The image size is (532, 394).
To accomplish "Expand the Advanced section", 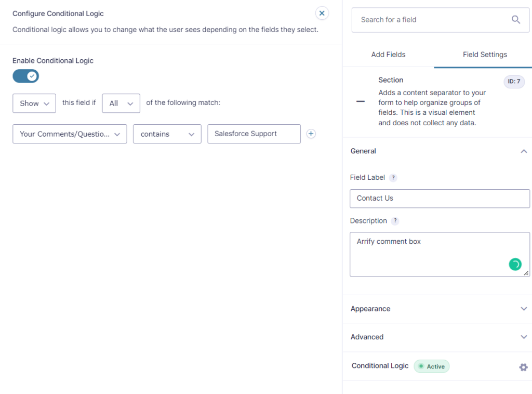I will coord(523,337).
